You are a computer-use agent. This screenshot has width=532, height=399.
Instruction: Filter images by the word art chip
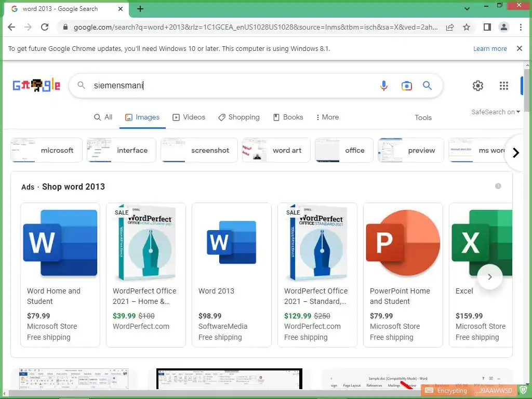click(276, 150)
